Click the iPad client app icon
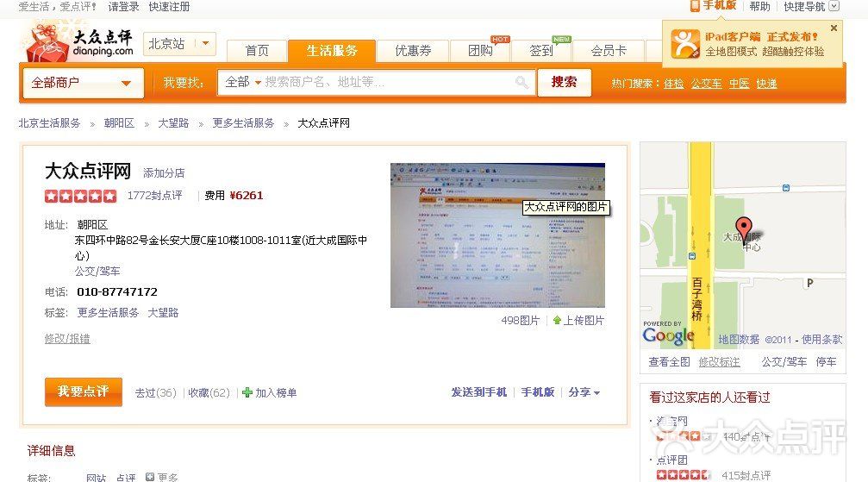The width and height of the screenshot is (868, 482). click(x=685, y=44)
